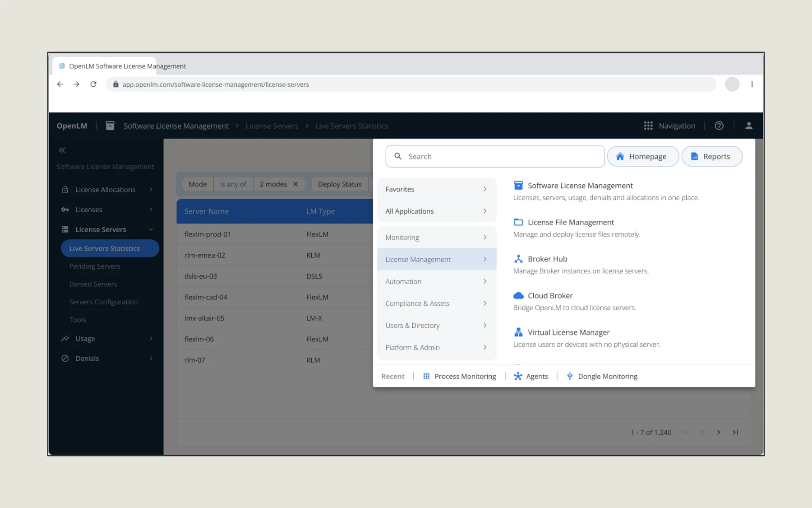Click the Virtual License Manager icon
Screen dimensions: 812x508
(x=518, y=332)
